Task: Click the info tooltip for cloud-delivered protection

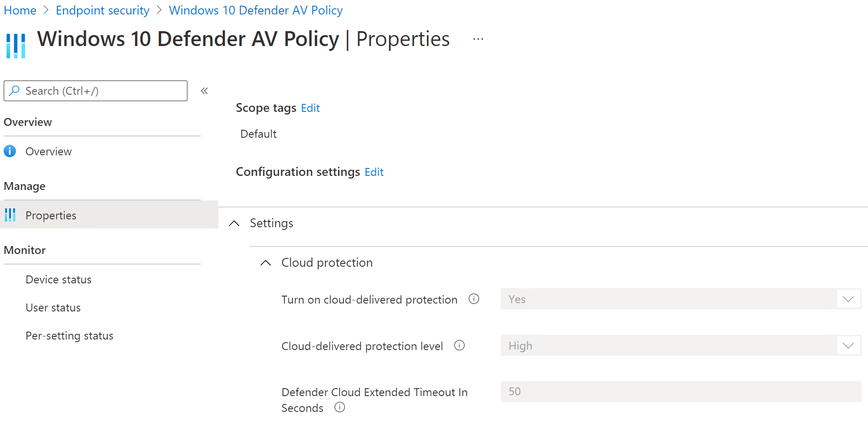Action: point(474,299)
